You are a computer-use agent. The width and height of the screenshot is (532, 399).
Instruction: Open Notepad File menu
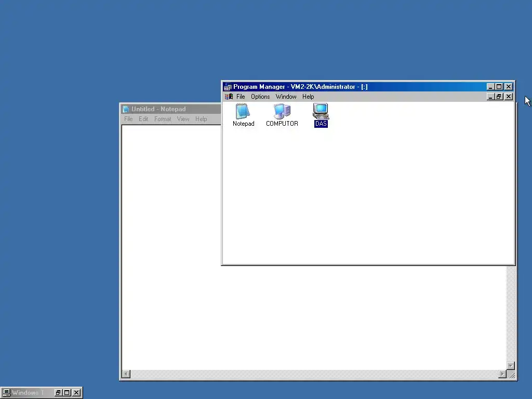click(128, 119)
